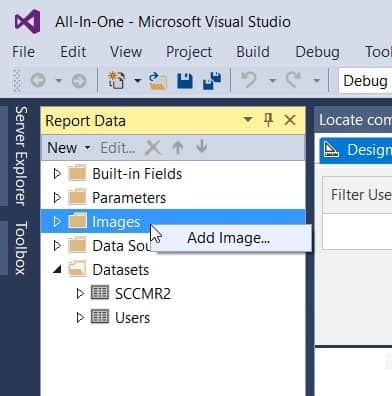Open the View menu

point(126,52)
